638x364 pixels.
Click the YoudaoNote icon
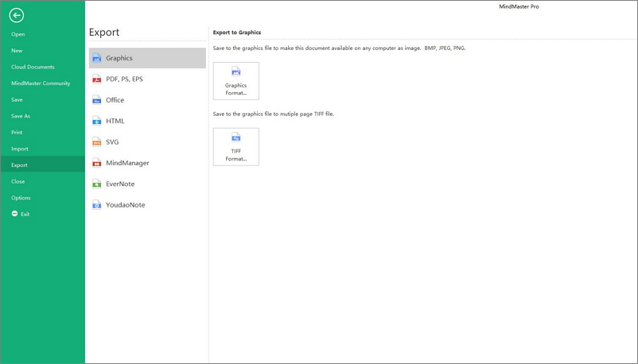tap(97, 205)
